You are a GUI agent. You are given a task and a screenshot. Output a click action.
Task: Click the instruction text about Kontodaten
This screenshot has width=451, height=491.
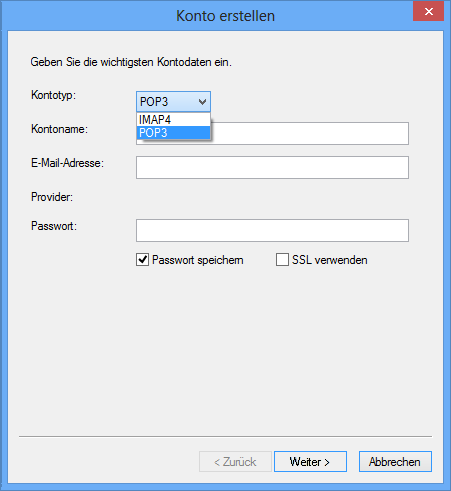131,62
